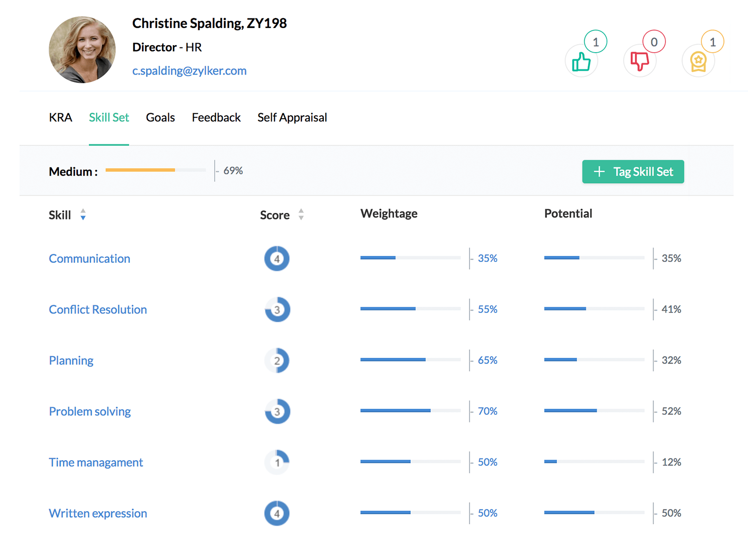Sort the list by Skill column arrows
The image size is (748, 560).
tap(83, 215)
